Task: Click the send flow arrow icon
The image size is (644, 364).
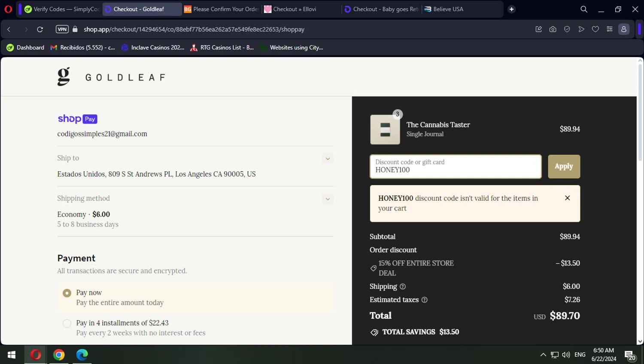Action: point(581,29)
